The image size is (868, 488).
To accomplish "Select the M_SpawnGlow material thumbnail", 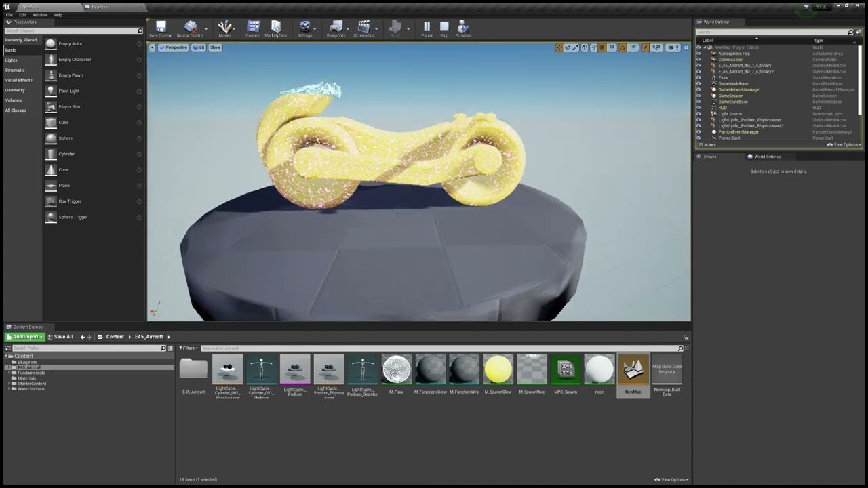I will 498,368.
